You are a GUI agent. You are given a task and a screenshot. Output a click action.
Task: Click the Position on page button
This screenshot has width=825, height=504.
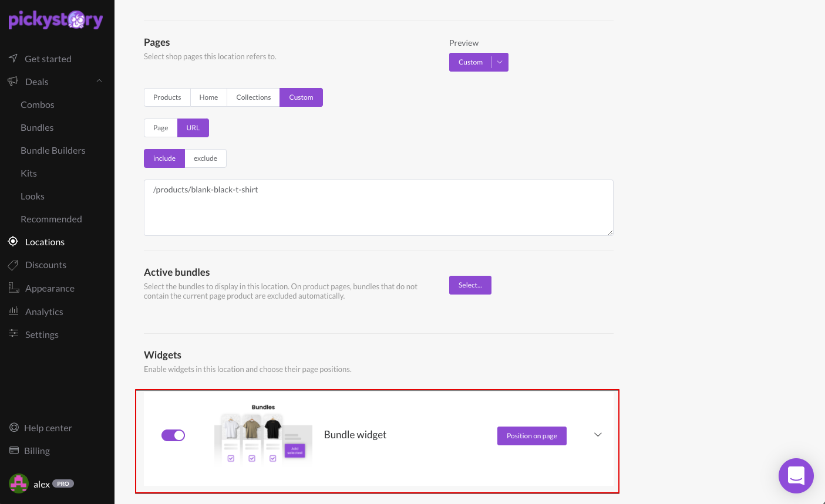(532, 436)
